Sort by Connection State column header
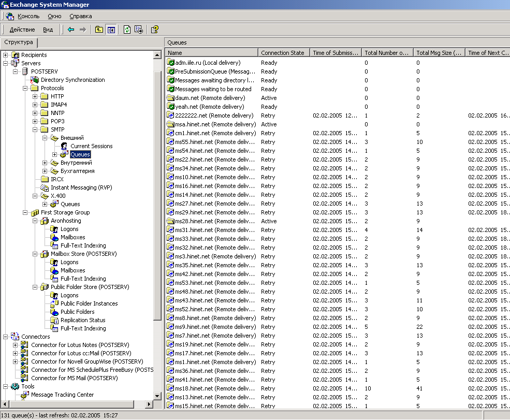 284,53
